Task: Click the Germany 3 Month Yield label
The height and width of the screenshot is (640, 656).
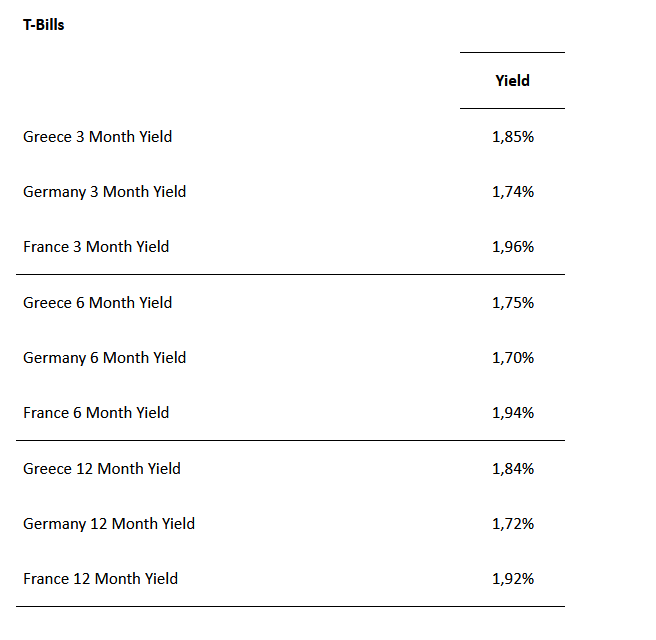Action: (104, 192)
